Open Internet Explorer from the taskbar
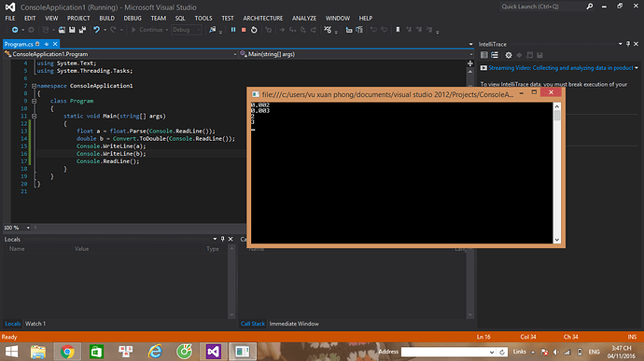The width and height of the screenshot is (644, 361). point(155,352)
